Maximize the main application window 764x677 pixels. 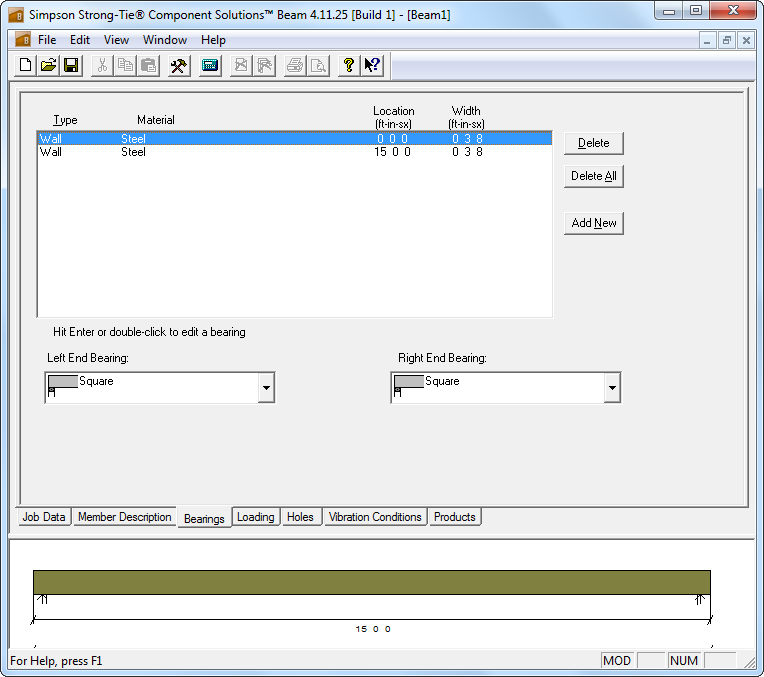(x=695, y=11)
